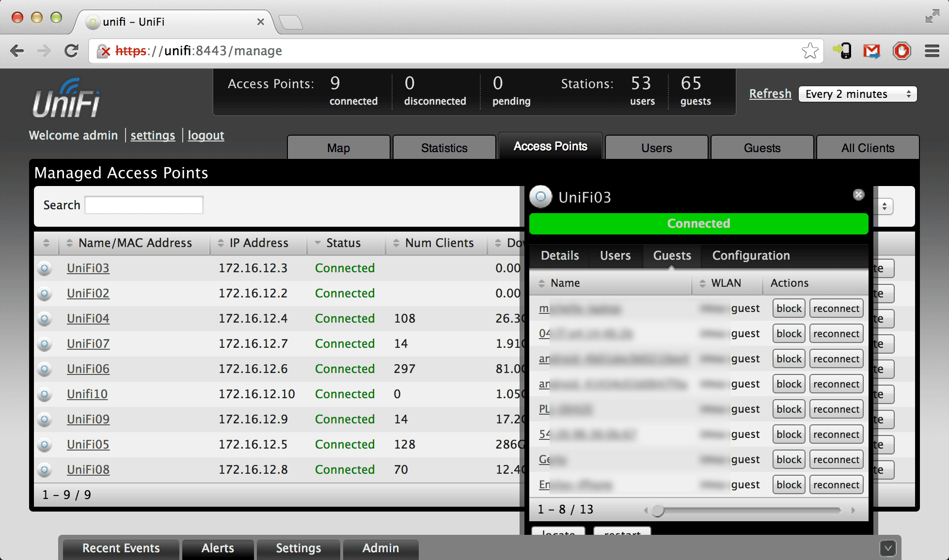Click the bookmark star in address bar

(810, 51)
